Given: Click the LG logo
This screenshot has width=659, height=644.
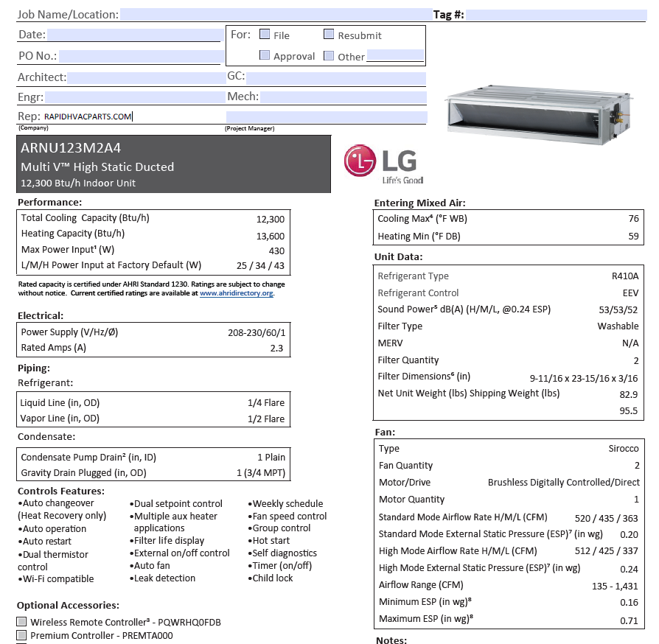Looking at the screenshot, I should (383, 164).
